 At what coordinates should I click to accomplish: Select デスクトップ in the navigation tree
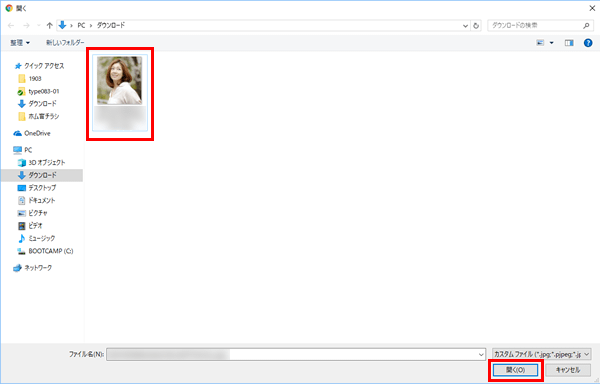(42, 188)
